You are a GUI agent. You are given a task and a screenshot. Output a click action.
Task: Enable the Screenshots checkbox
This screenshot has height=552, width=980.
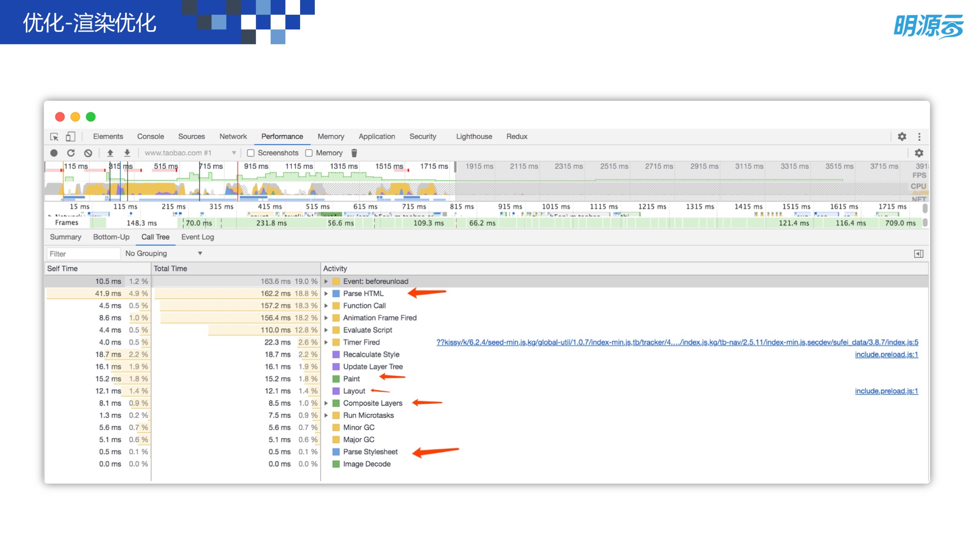click(x=251, y=153)
